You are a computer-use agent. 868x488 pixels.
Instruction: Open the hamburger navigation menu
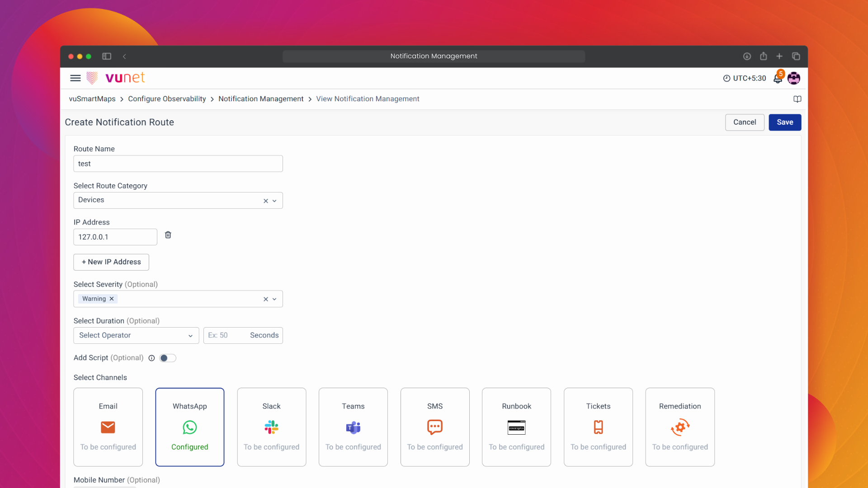pyautogui.click(x=75, y=78)
